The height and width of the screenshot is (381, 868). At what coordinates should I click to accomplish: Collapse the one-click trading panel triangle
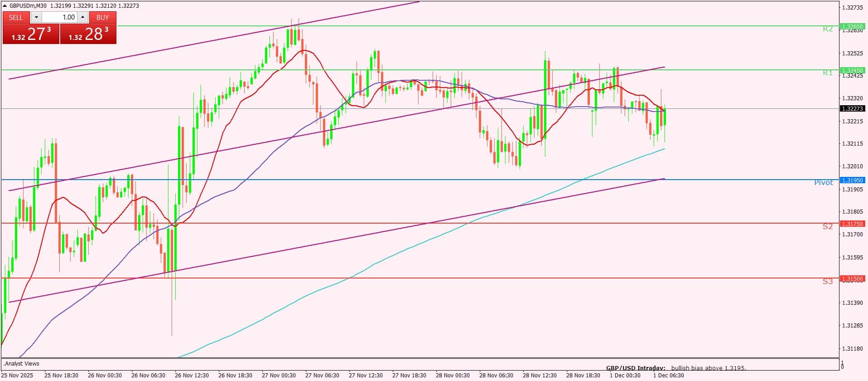click(x=5, y=6)
